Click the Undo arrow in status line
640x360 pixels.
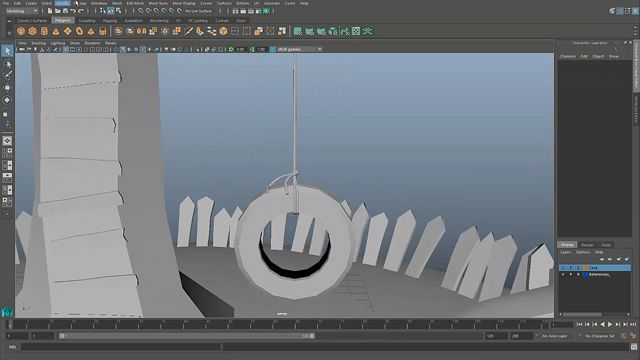tap(73, 11)
